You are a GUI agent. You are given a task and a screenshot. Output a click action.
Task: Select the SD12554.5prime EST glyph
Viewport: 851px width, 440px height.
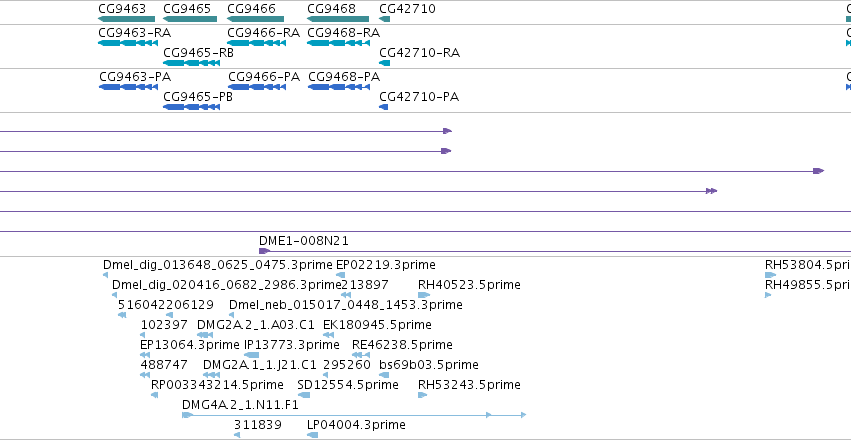click(x=304, y=395)
